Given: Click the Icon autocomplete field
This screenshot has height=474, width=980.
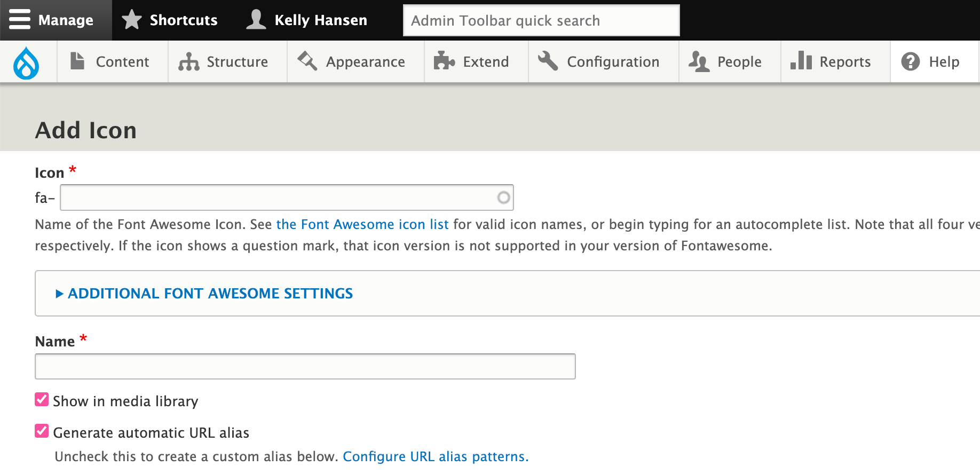Looking at the screenshot, I should (x=278, y=197).
